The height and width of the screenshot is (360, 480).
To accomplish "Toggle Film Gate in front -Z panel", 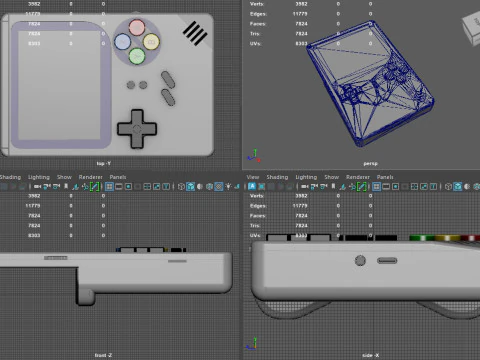I will (119, 187).
